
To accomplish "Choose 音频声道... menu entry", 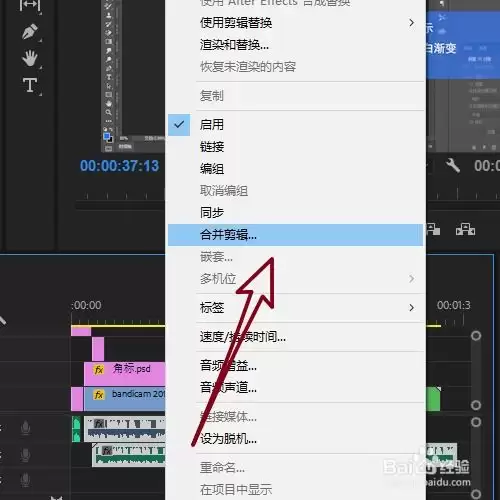I will tap(295, 388).
